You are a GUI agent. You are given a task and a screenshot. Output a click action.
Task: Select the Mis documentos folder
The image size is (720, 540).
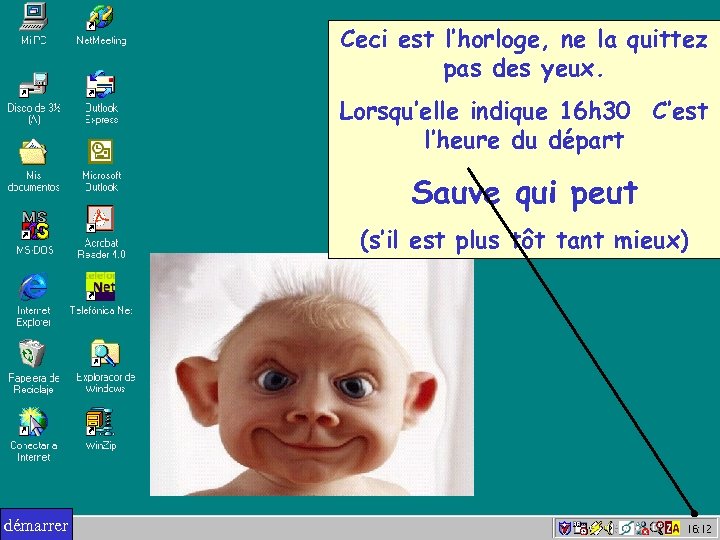click(33, 165)
